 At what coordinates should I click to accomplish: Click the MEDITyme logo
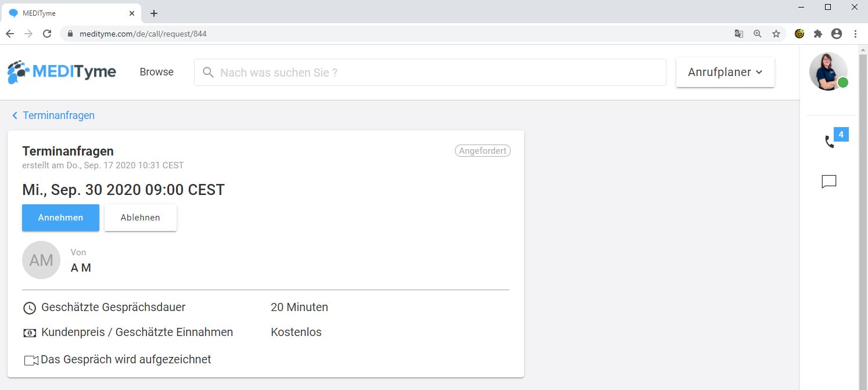pyautogui.click(x=62, y=72)
